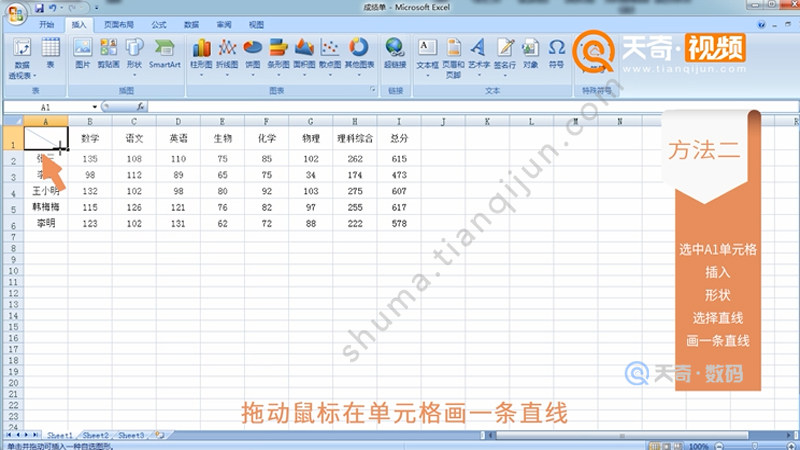Select the name cell 李明
Viewport: 800px width, 450px height.
[46, 223]
